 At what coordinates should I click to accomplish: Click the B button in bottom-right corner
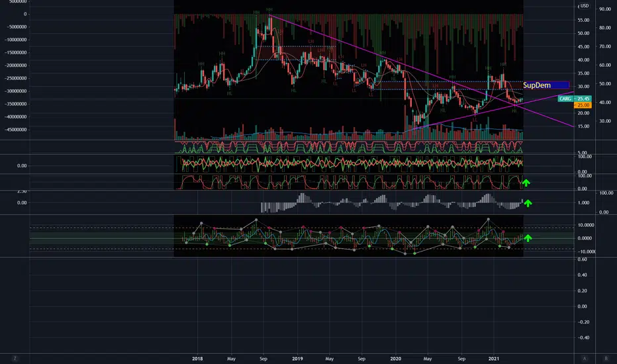click(606, 359)
